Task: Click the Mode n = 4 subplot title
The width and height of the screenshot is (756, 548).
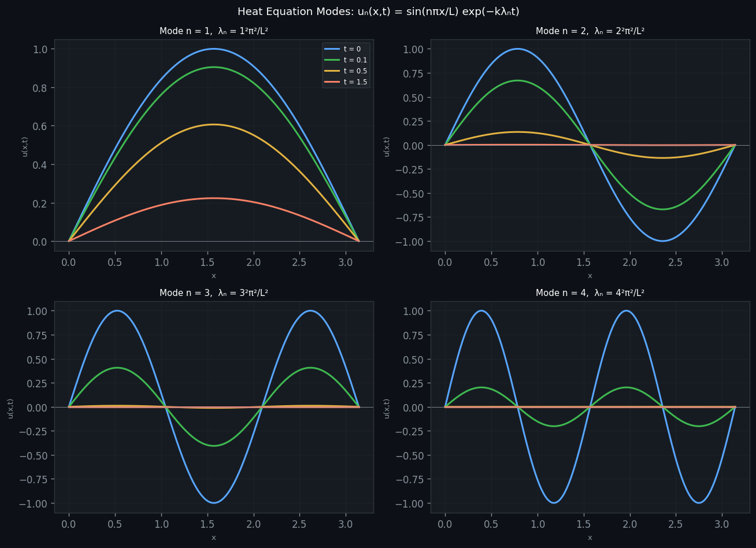Action: click(x=590, y=292)
